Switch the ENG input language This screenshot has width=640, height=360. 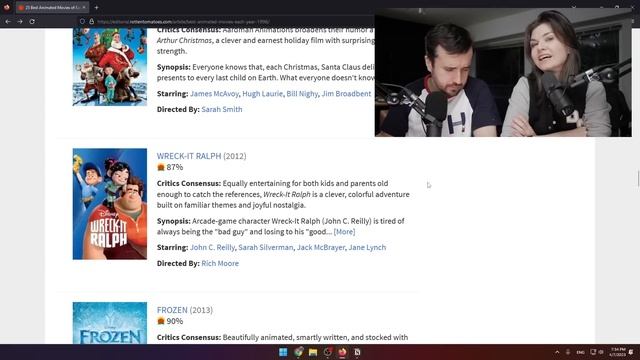[580, 352]
